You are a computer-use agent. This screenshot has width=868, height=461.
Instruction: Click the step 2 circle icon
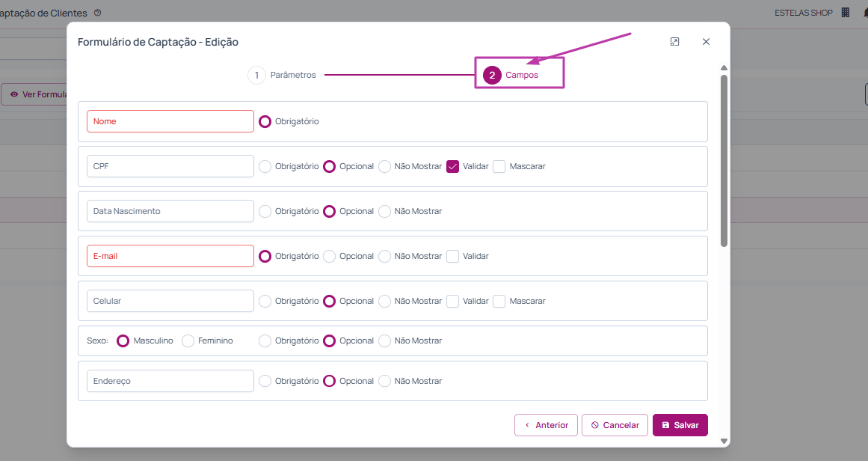tap(492, 76)
